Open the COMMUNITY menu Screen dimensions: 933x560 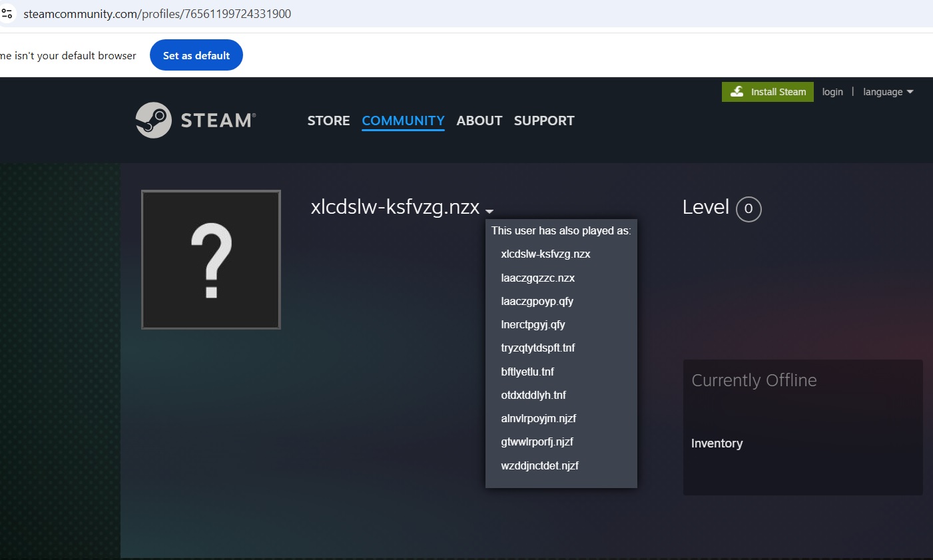(403, 121)
